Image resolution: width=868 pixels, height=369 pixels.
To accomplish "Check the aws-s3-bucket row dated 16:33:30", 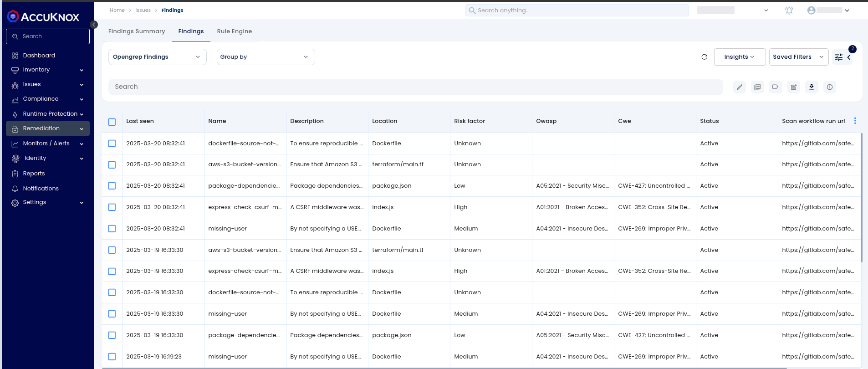I will (112, 250).
